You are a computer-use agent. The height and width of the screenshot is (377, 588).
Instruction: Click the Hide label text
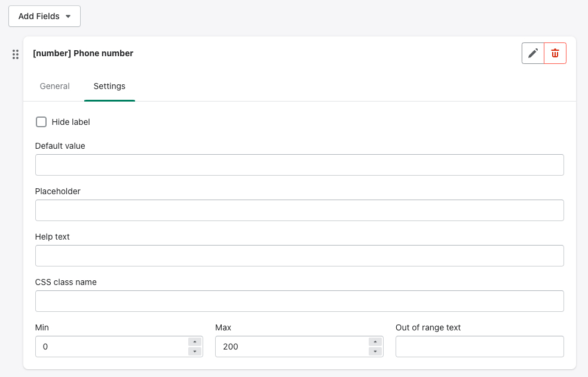[x=71, y=122]
